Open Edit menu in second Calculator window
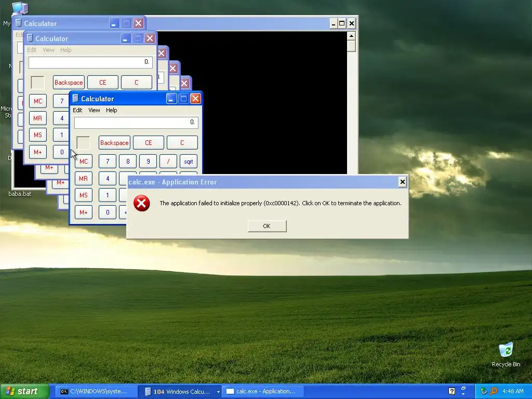 click(32, 50)
